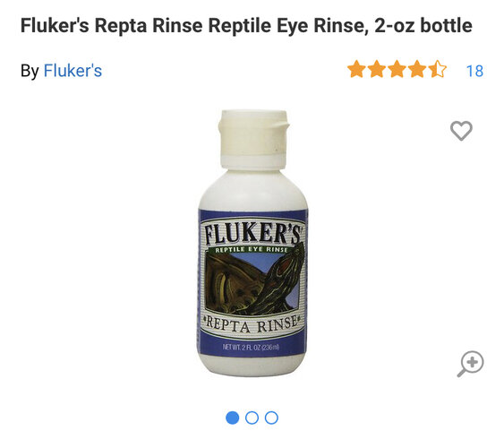Select the first filled carousel dot
The height and width of the screenshot is (448, 504).
pyautogui.click(x=233, y=418)
